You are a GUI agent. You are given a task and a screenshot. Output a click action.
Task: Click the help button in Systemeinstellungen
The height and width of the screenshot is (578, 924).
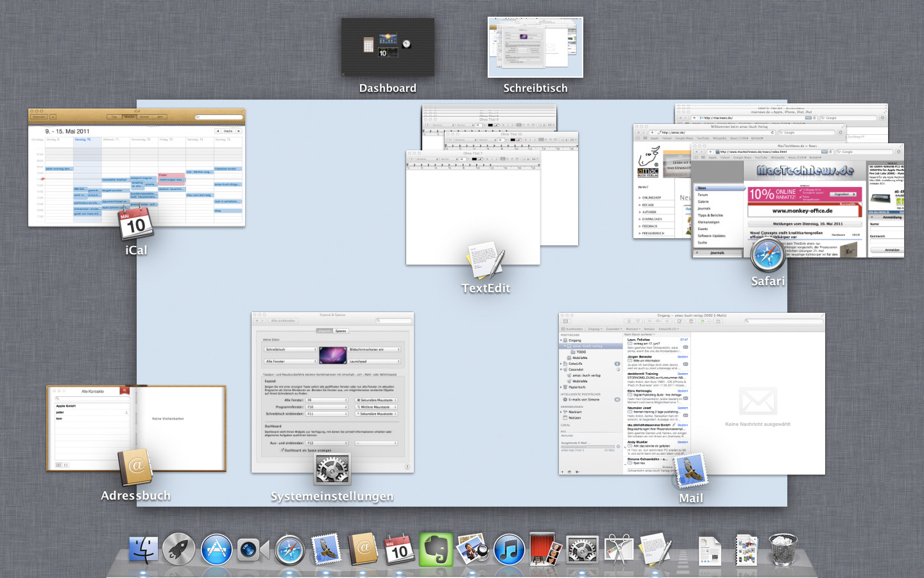pos(407,467)
